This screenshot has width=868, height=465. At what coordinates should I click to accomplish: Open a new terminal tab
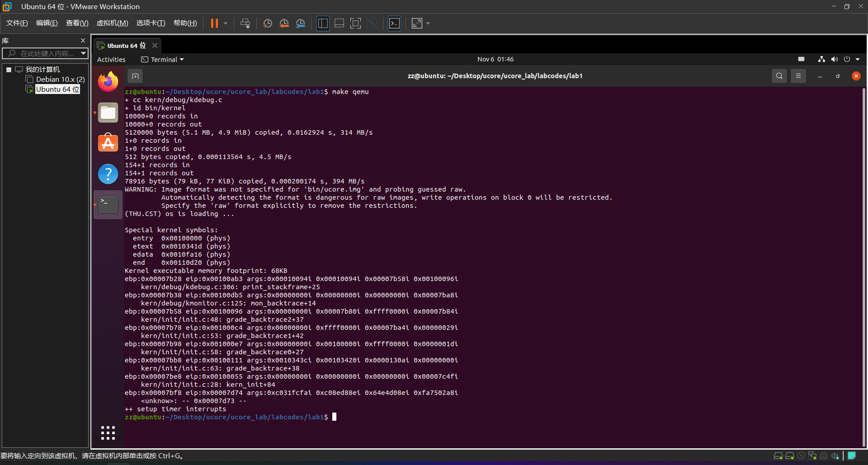pos(135,76)
